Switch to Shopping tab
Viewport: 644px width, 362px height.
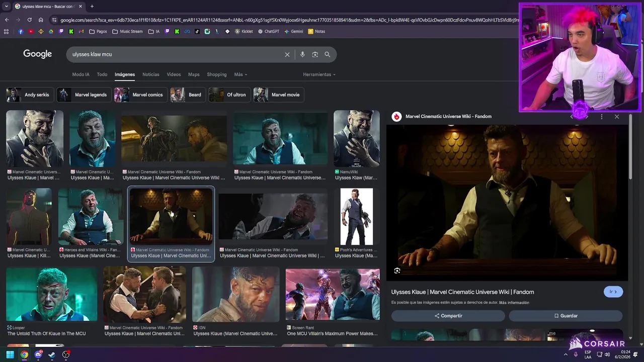click(x=217, y=74)
